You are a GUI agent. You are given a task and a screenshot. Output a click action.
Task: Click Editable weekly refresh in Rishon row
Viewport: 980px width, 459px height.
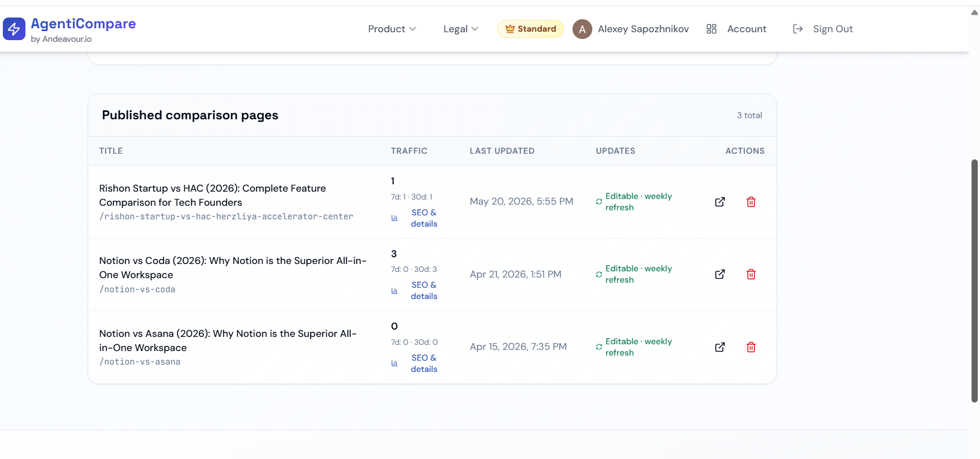click(x=639, y=202)
